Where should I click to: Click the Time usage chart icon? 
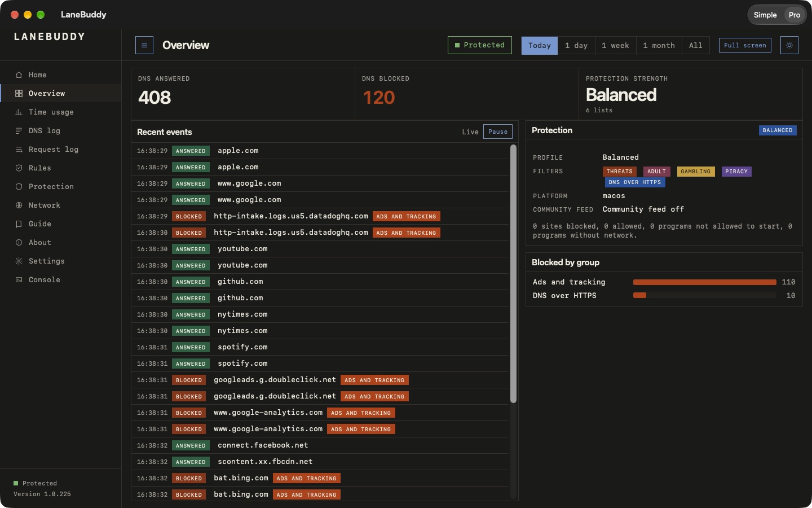tap(19, 112)
